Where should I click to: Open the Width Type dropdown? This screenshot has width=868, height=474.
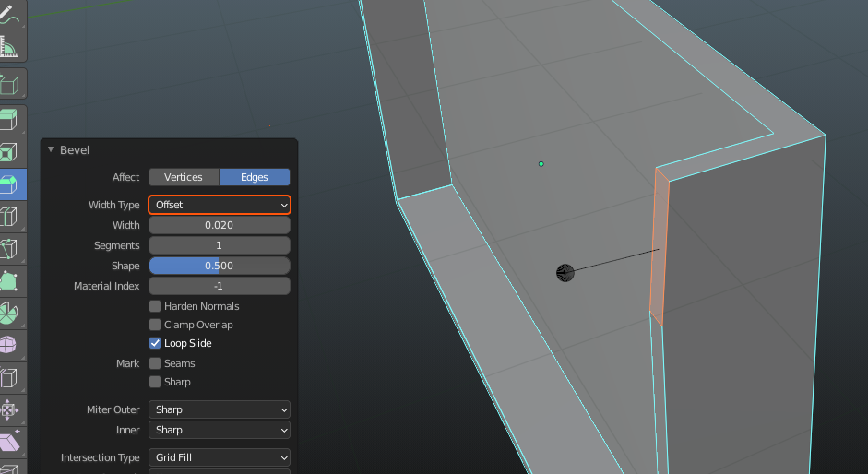[220, 205]
